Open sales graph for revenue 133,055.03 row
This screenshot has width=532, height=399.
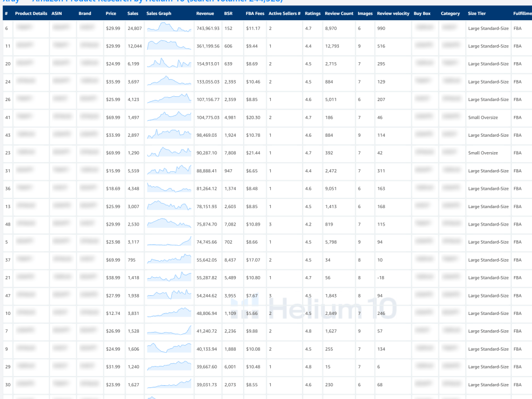[169, 81]
